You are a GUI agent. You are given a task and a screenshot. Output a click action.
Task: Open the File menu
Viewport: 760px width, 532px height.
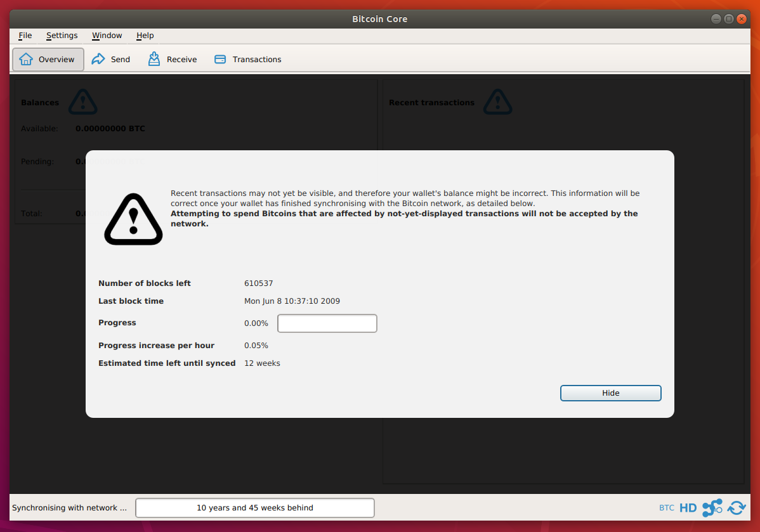click(25, 36)
